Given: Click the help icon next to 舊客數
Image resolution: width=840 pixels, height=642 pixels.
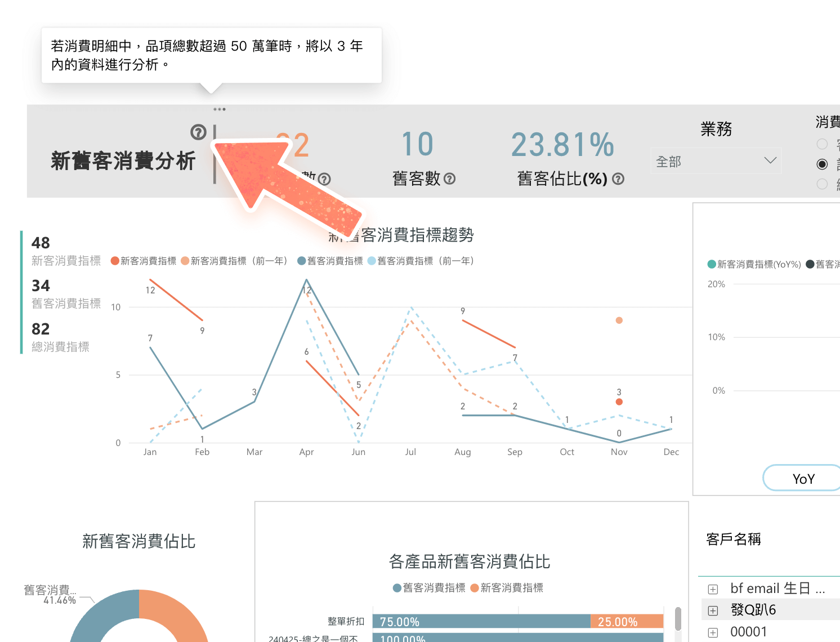Looking at the screenshot, I should [449, 179].
